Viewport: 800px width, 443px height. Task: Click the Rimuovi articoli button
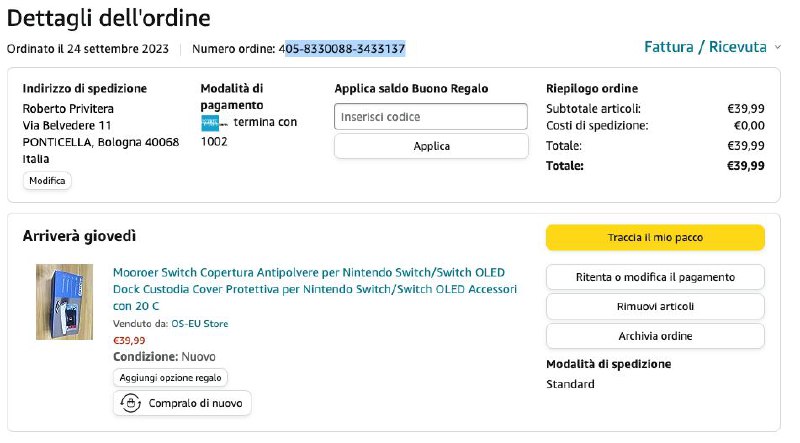tap(655, 306)
